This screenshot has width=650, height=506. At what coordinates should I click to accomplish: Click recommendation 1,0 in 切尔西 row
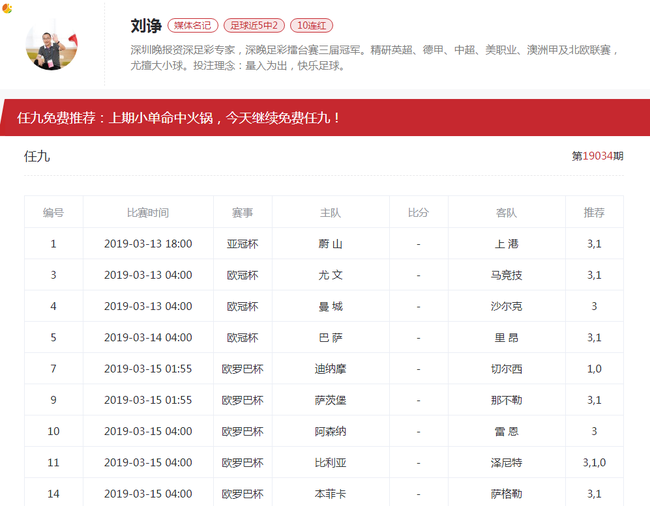coord(594,369)
